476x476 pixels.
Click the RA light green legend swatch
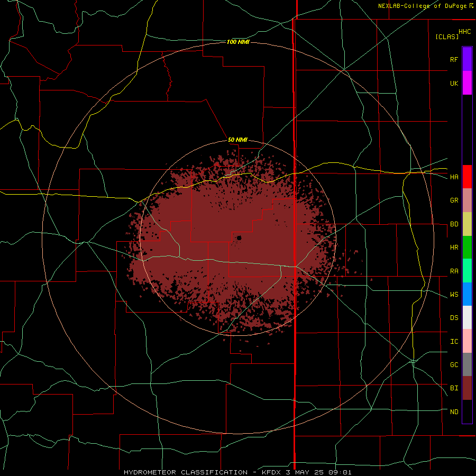(467, 271)
